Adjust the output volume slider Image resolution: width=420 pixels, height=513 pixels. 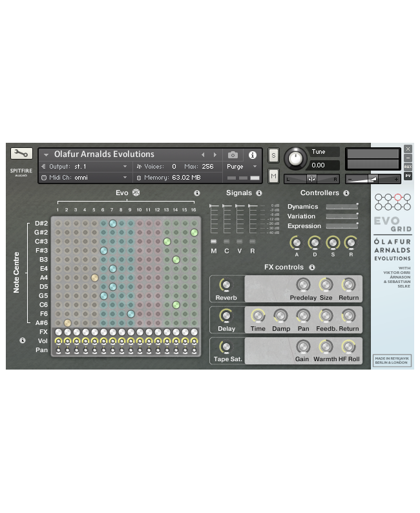(x=373, y=179)
